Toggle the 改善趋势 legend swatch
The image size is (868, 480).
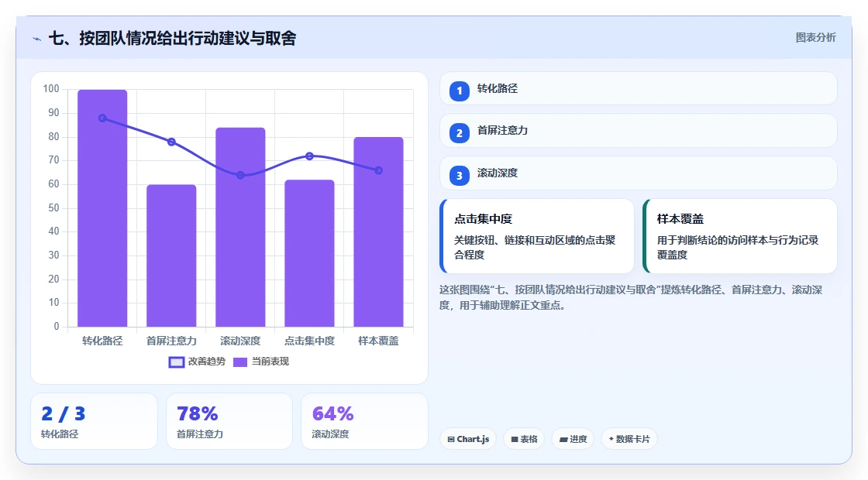pos(177,362)
